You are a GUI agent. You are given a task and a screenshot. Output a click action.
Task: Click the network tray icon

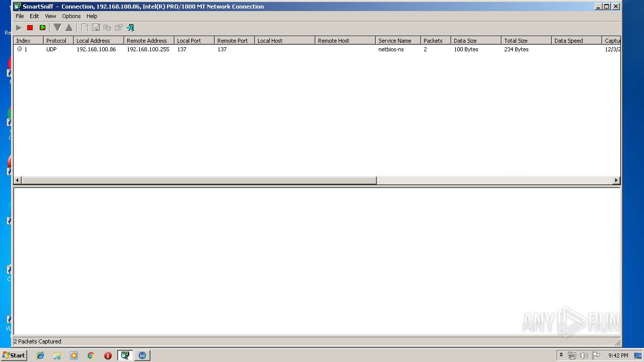(x=572, y=355)
